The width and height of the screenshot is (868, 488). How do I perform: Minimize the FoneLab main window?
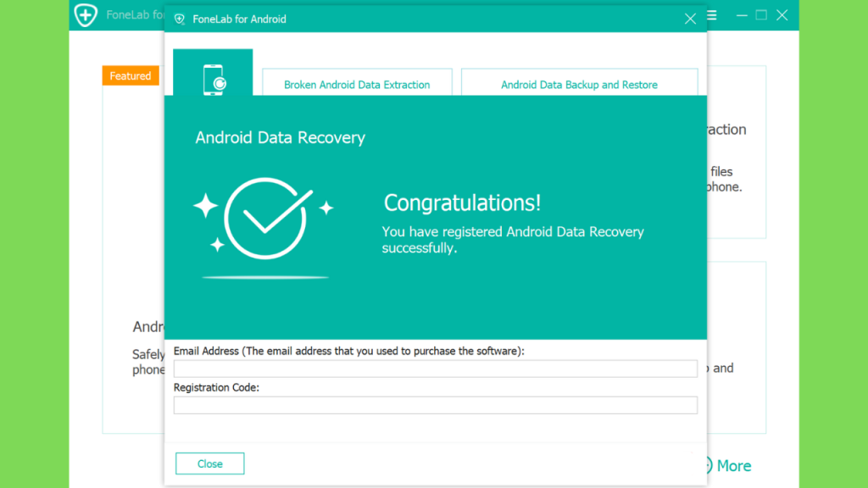pos(742,15)
